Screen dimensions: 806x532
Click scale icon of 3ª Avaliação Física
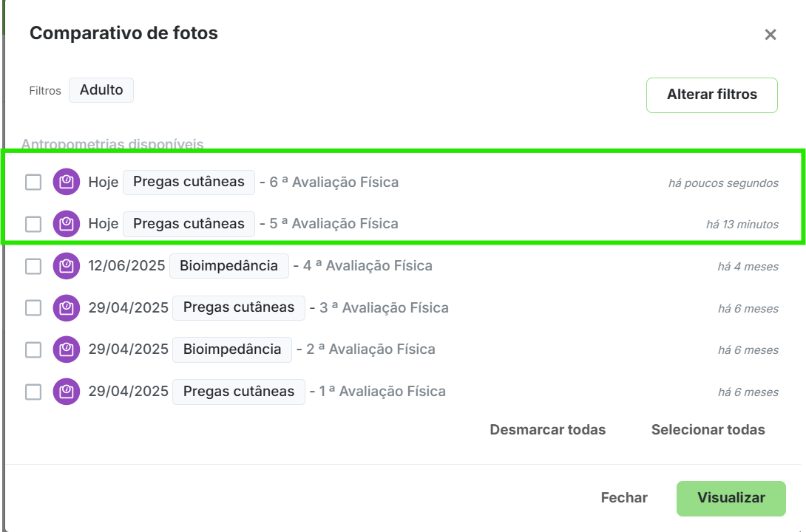[x=66, y=307]
